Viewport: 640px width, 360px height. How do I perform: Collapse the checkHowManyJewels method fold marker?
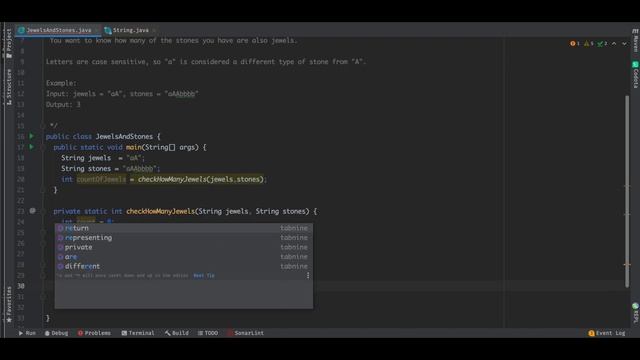[42, 211]
